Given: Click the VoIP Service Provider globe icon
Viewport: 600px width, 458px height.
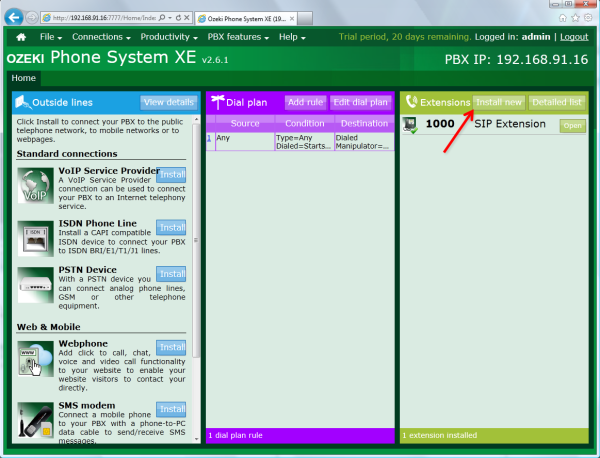Looking at the screenshot, I should (x=36, y=186).
